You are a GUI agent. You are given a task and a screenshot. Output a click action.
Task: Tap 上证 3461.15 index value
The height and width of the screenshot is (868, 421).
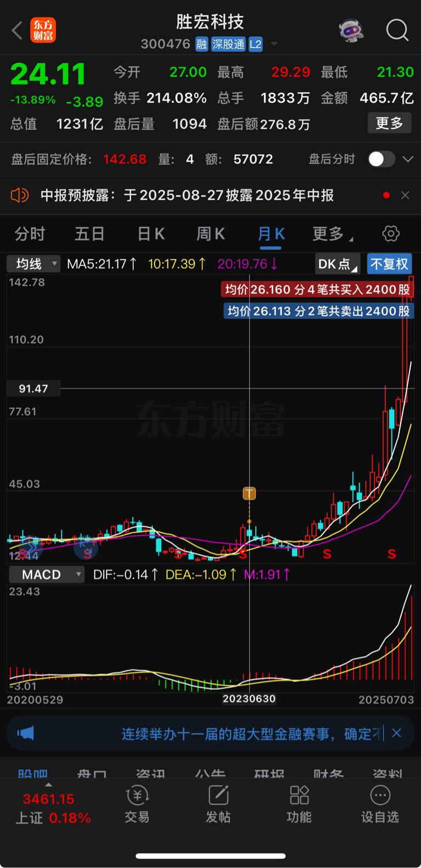coord(49,799)
